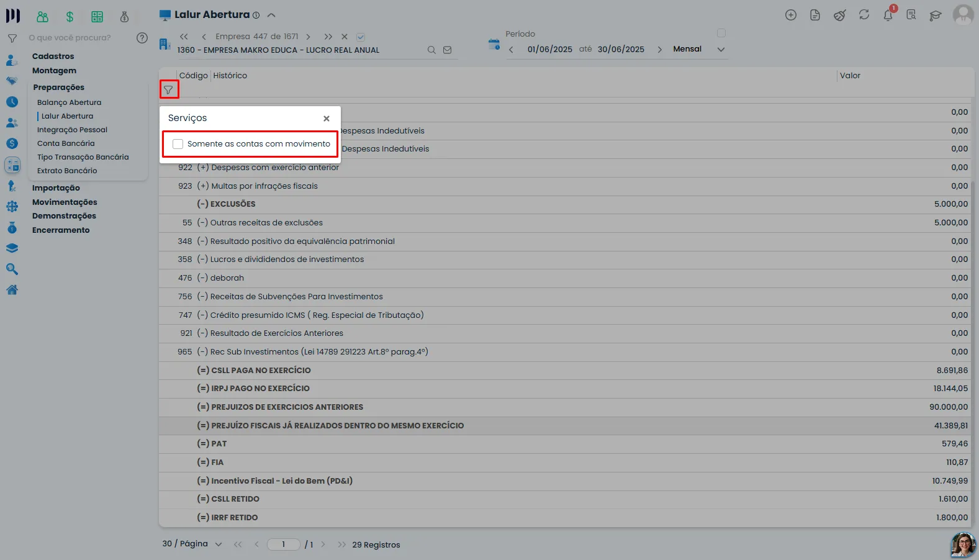This screenshot has width=979, height=560.
Task: Click the page number input field
Action: click(284, 544)
